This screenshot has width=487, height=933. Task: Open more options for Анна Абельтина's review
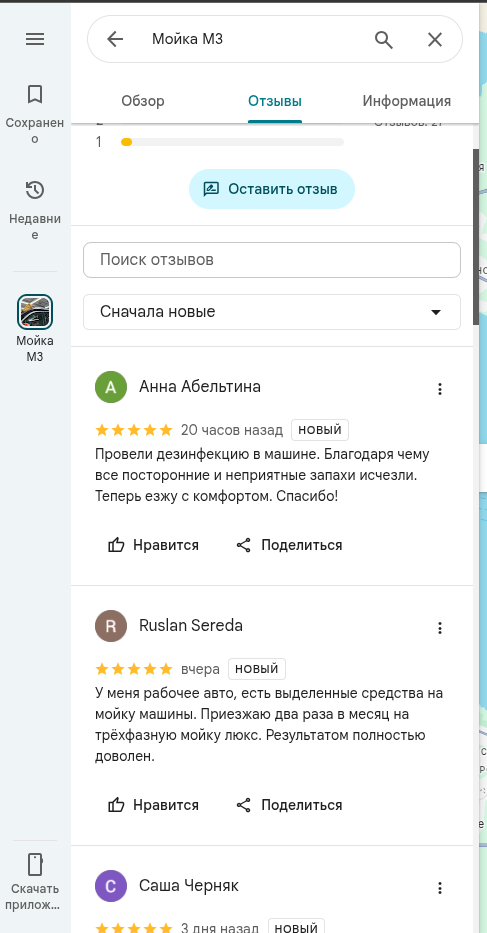click(440, 389)
